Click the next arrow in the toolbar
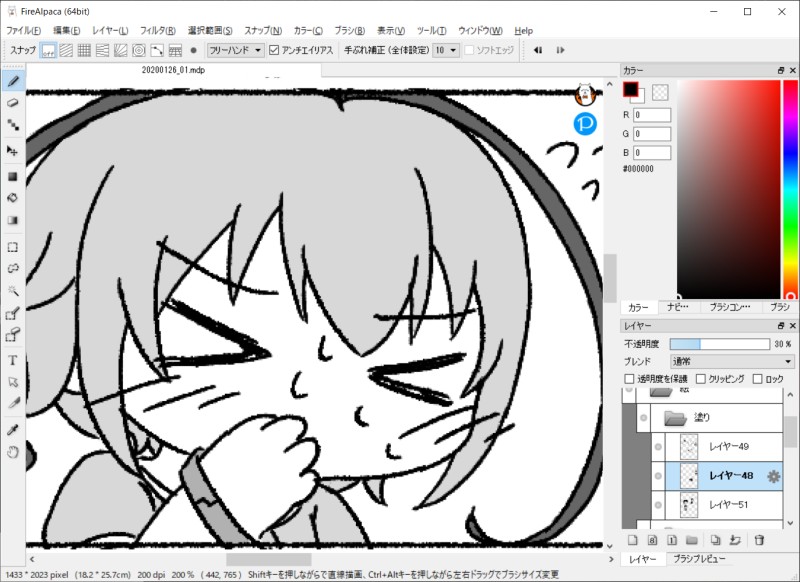The width and height of the screenshot is (800, 582). (x=560, y=50)
